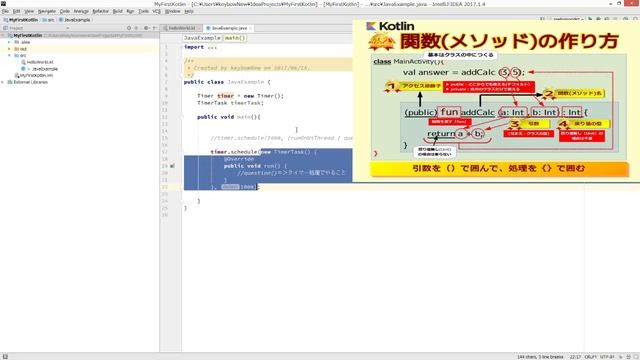Click the 'public void main(){' line
The width and height of the screenshot is (640, 360).
[229, 117]
